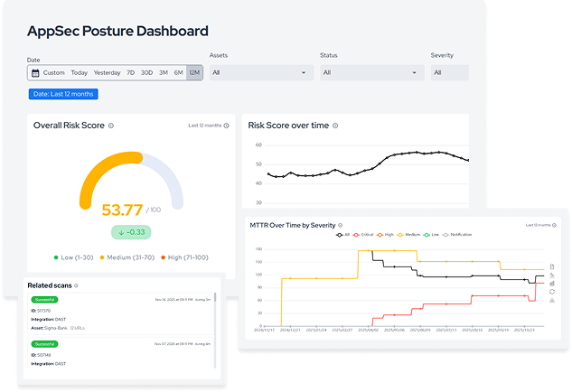Click the info icon beside Risk Score over time
Image resolution: width=572 pixels, height=392 pixels.
[x=335, y=126]
